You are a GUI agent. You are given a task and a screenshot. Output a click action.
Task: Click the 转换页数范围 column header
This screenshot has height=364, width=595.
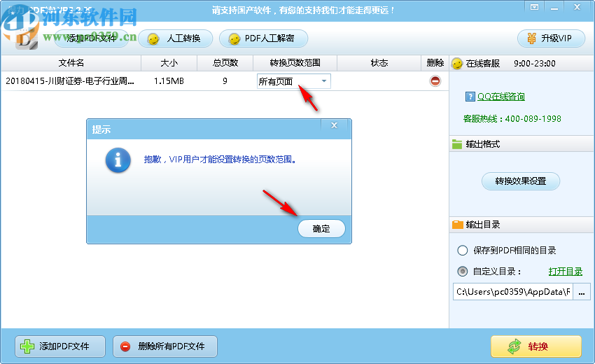[x=295, y=63]
